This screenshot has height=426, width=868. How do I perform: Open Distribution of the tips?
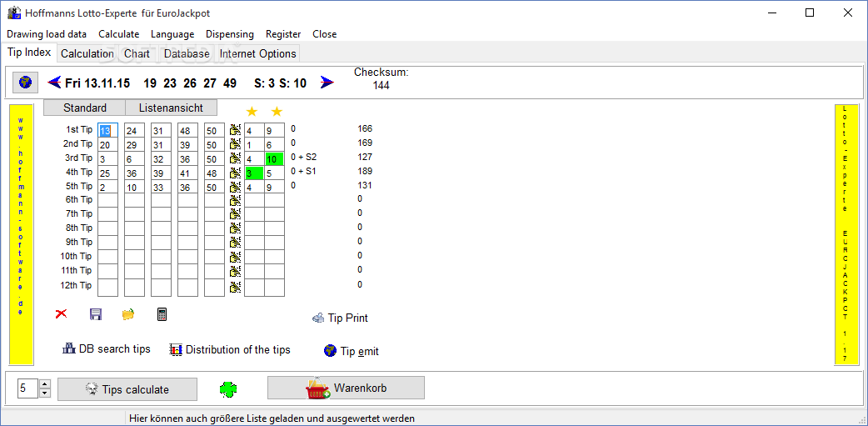coord(230,349)
